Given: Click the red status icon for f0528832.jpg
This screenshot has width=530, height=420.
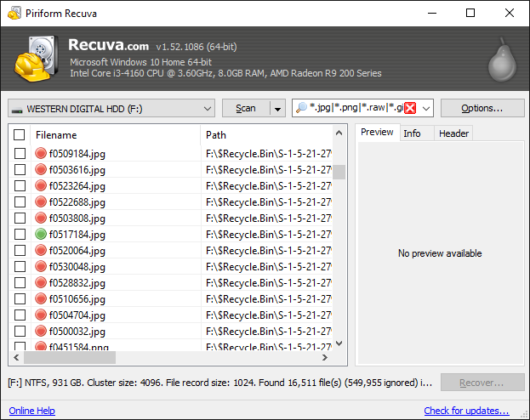Looking at the screenshot, I should [x=41, y=282].
